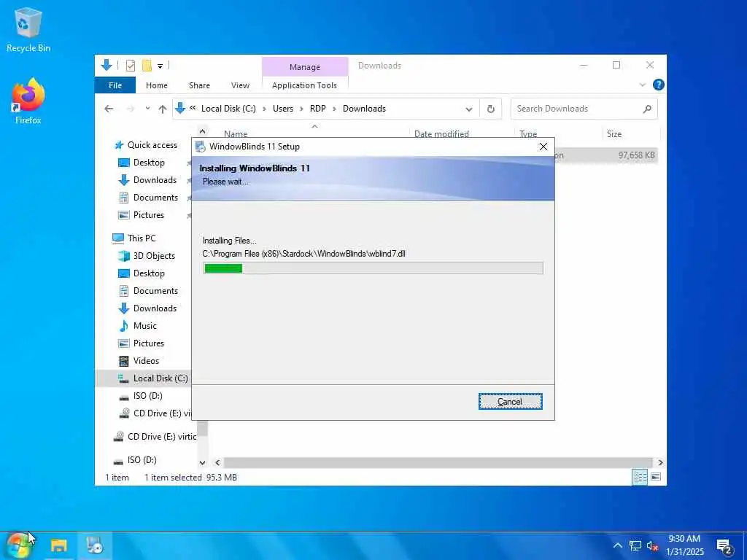Switch to the View ribbon tab
The image size is (747, 560).
pos(240,85)
